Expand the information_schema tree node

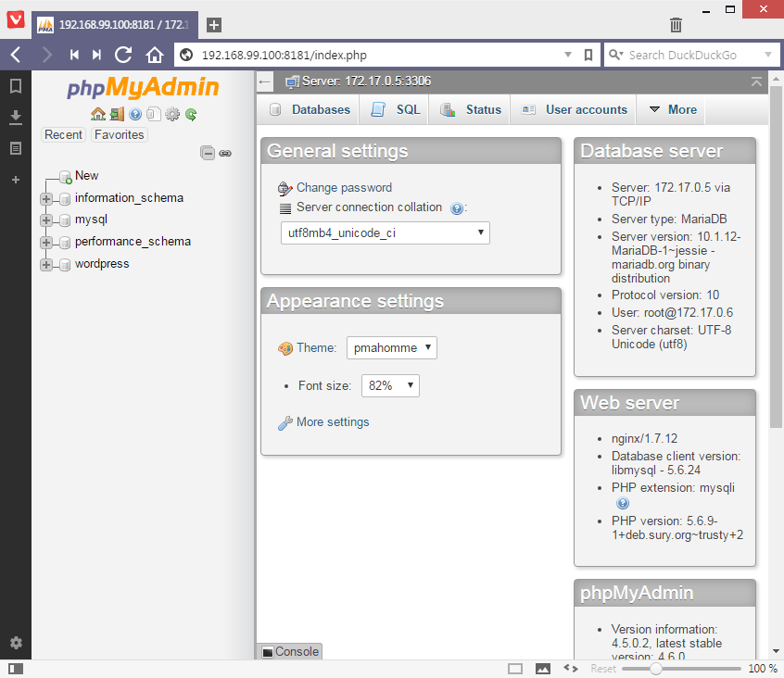(x=45, y=197)
